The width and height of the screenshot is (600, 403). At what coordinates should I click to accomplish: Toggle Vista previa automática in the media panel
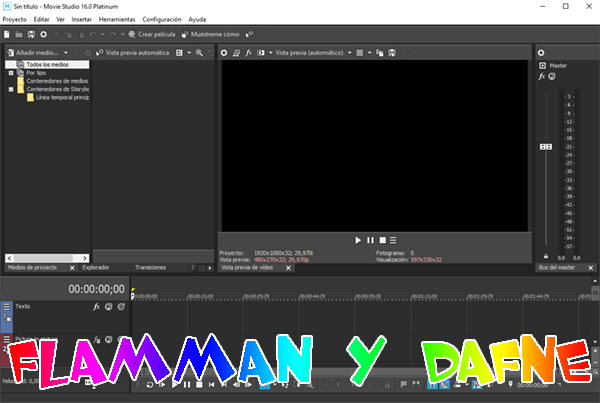point(132,53)
